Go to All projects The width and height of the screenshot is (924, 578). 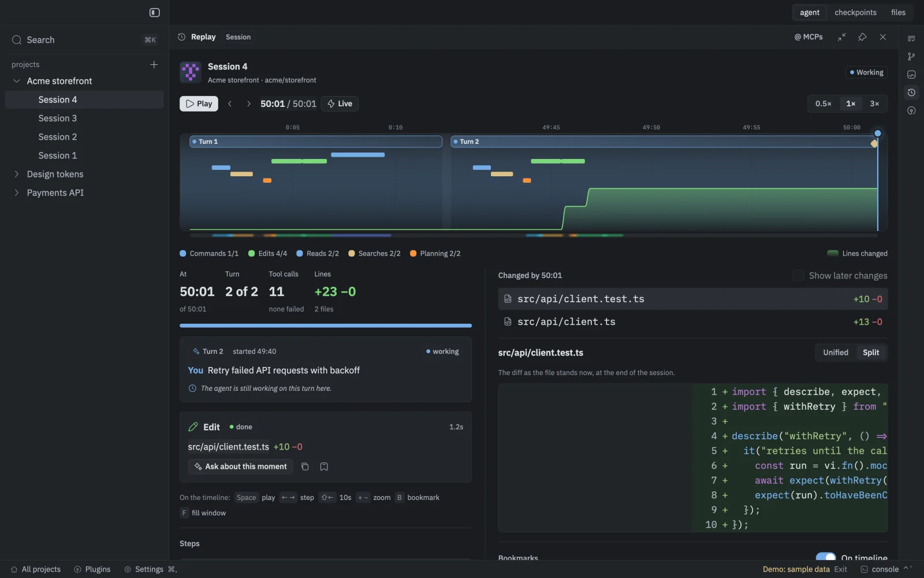coord(36,569)
